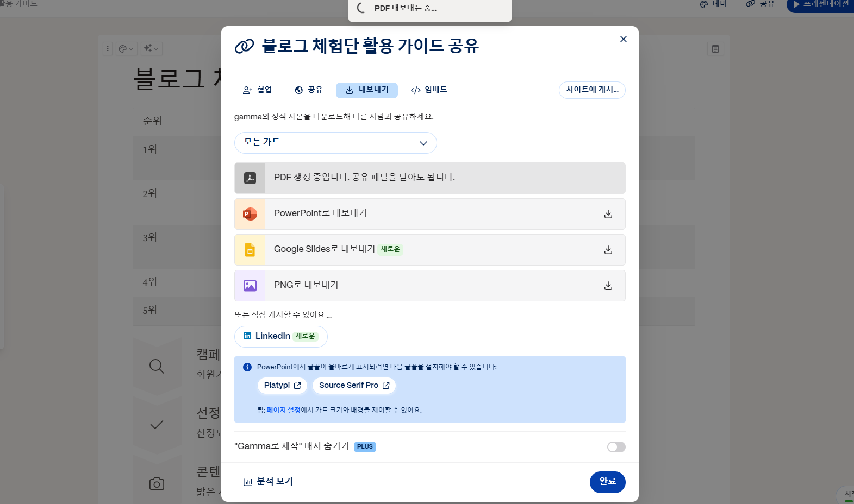Image resolution: width=854 pixels, height=504 pixels.
Task: Click the 새로운 badge beside Google Slides
Action: coord(390,249)
